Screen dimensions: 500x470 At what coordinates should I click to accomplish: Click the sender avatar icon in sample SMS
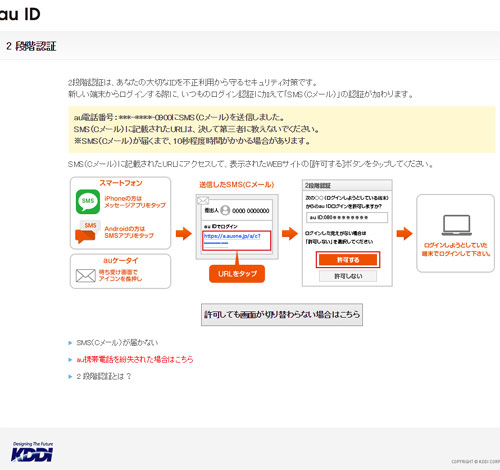pyautogui.click(x=225, y=210)
